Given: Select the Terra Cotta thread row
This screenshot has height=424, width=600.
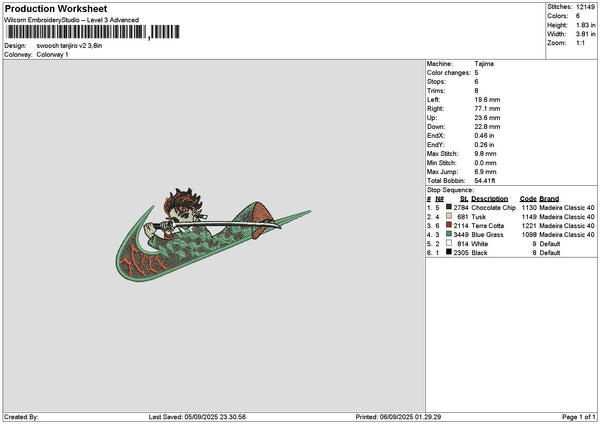Looking at the screenshot, I should click(x=511, y=225).
